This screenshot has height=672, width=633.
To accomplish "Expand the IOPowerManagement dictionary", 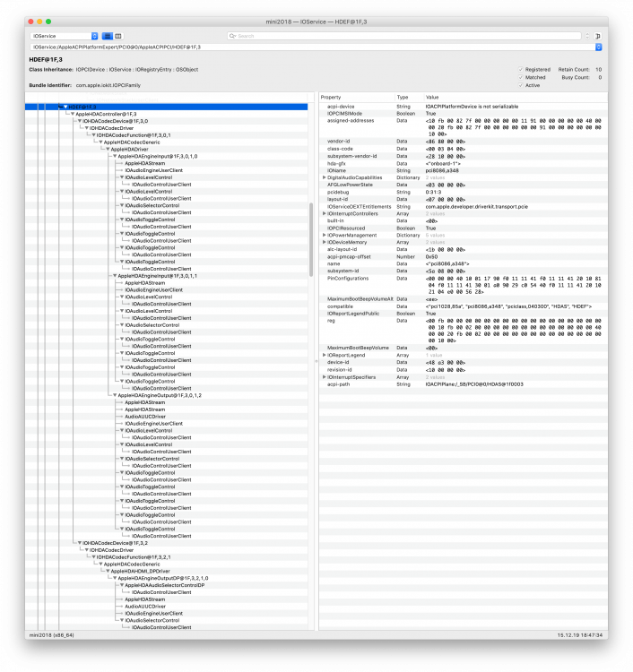I will [x=325, y=236].
